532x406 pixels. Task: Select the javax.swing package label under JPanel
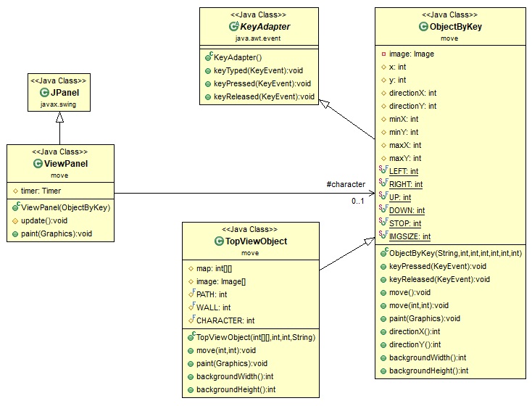pos(59,105)
